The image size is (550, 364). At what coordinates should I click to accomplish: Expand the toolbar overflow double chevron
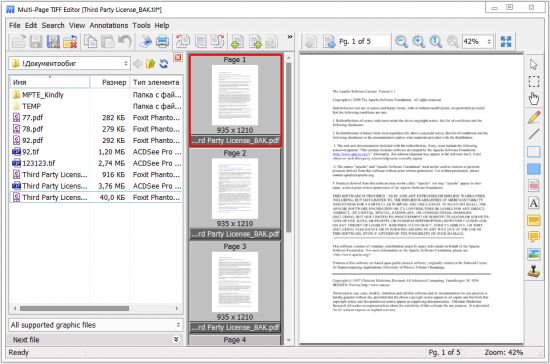pyautogui.click(x=290, y=36)
